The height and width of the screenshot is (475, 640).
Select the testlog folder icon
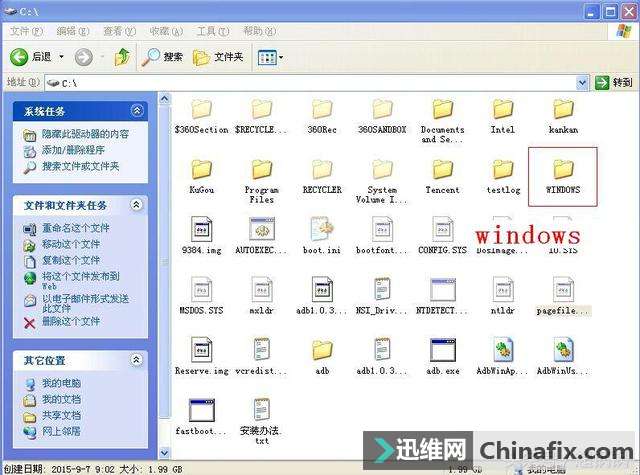point(503,169)
